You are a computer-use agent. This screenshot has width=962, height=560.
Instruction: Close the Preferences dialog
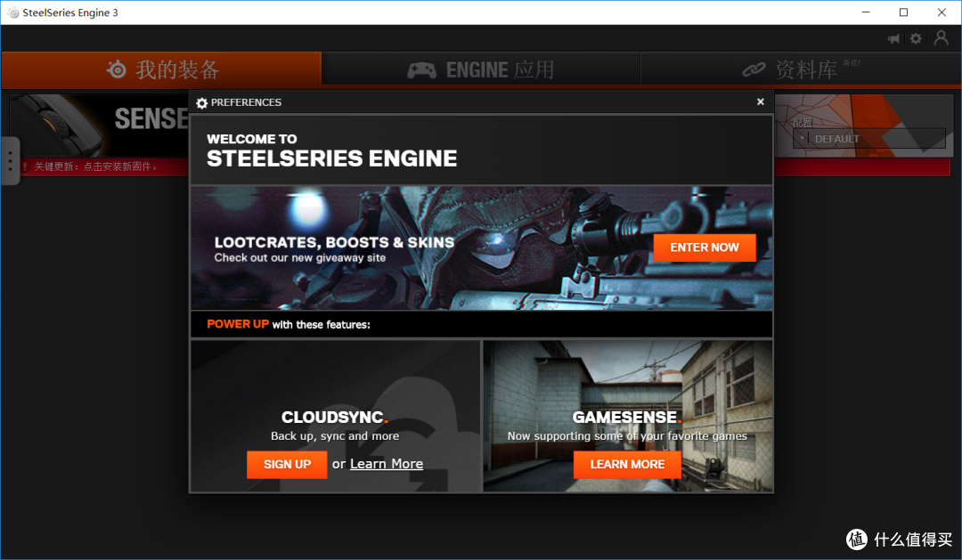(760, 101)
